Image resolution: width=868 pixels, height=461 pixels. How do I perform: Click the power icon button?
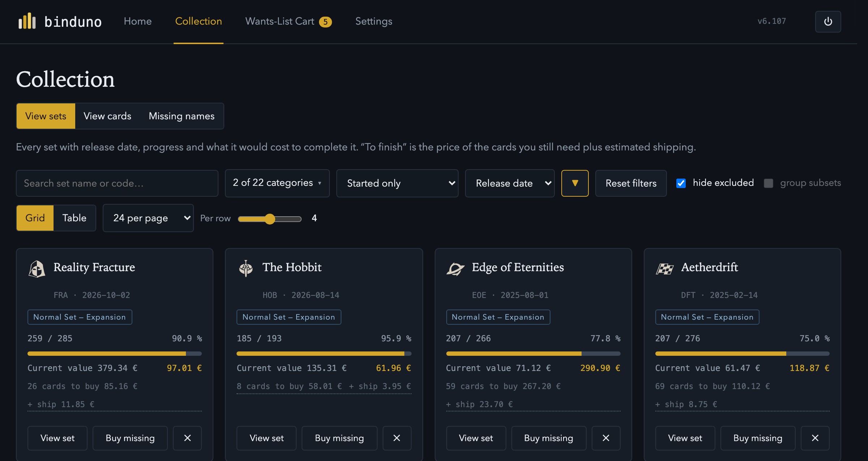[x=828, y=22]
